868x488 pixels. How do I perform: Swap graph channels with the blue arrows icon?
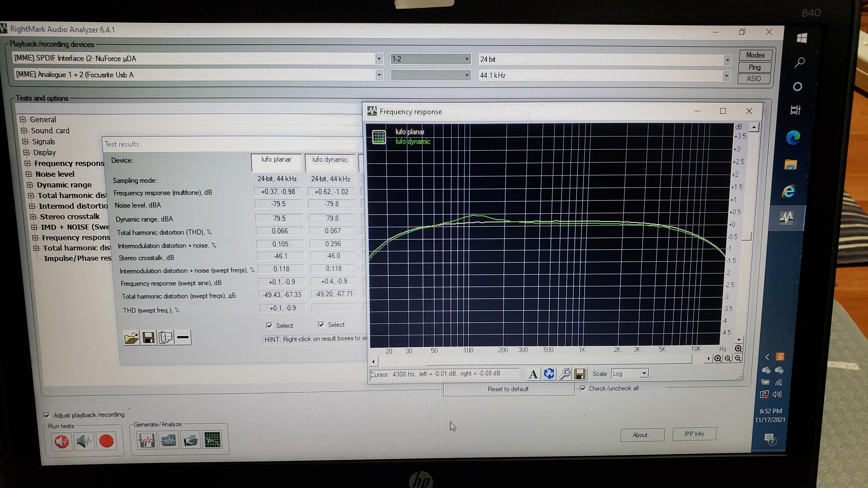pos(549,374)
